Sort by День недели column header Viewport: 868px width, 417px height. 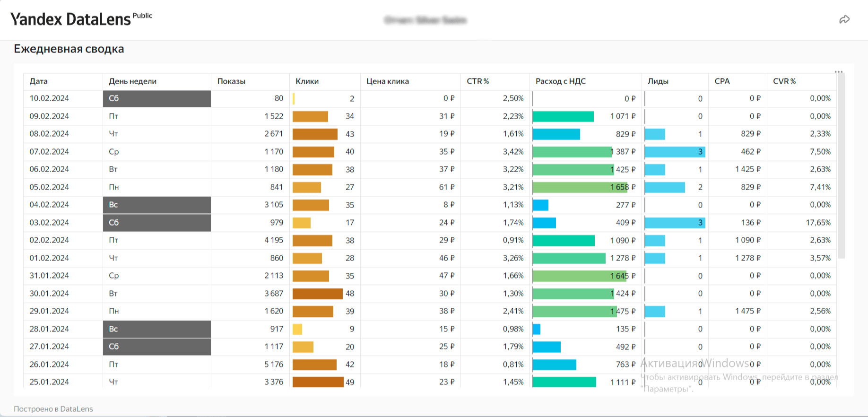tap(133, 81)
